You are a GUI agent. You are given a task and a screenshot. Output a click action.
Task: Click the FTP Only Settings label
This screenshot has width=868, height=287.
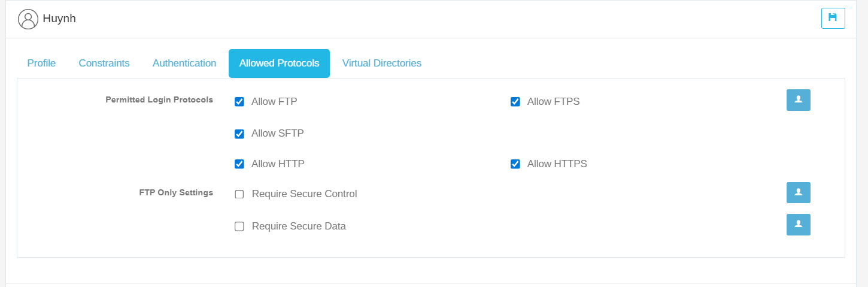tap(176, 193)
